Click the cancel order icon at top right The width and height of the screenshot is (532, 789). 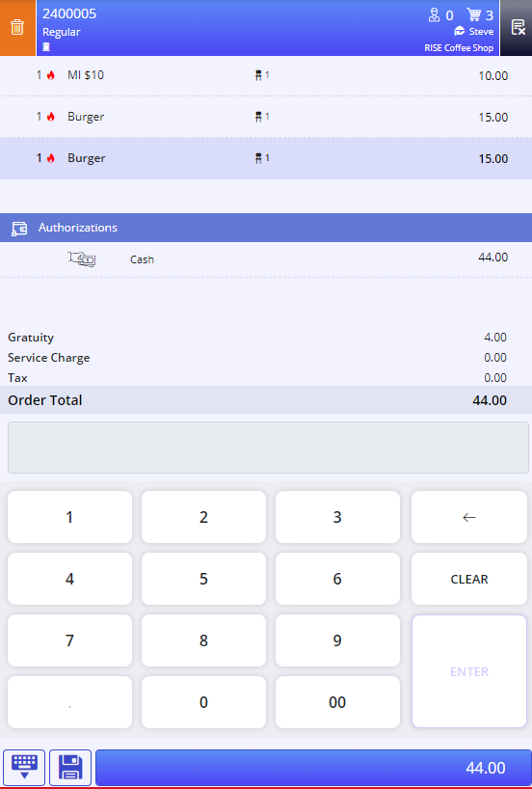click(517, 28)
